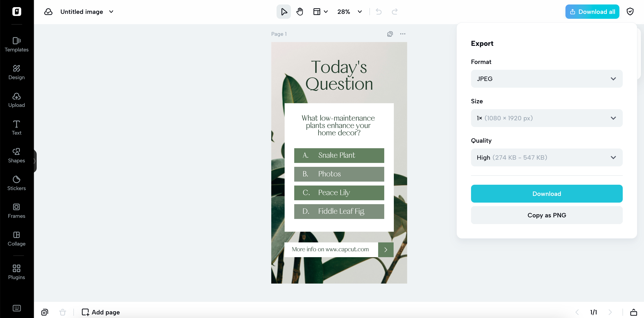Viewport: 644px width, 318px height.
Task: Click the Untitled image title
Action: (81, 12)
